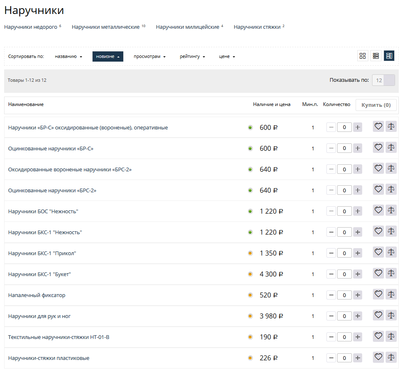
Task: Sort products by названию
Action: point(68,56)
